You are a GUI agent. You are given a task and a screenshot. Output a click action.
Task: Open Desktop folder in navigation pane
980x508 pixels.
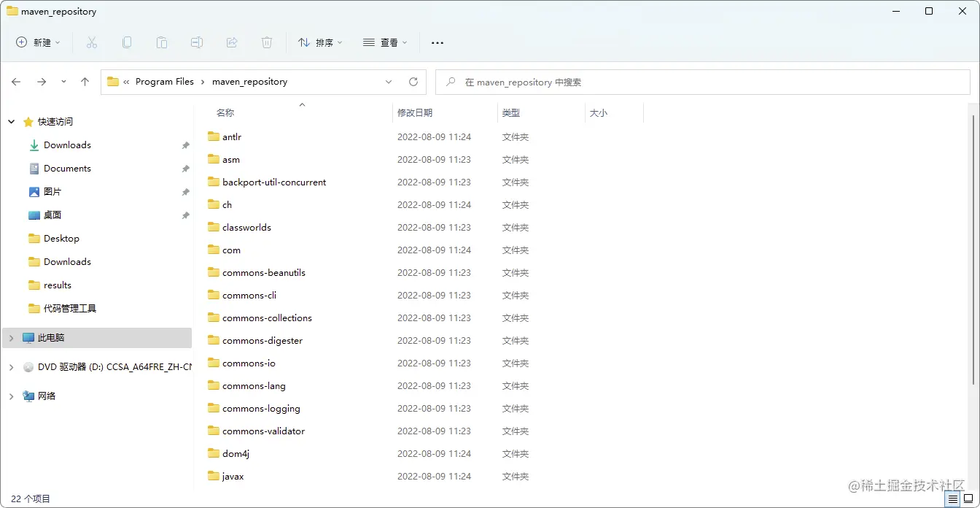coord(61,239)
